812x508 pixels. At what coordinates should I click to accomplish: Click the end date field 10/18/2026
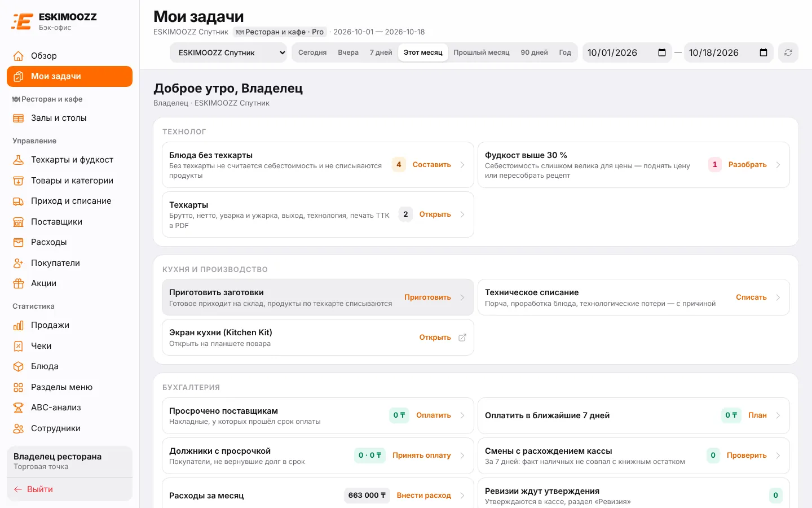[729, 52]
